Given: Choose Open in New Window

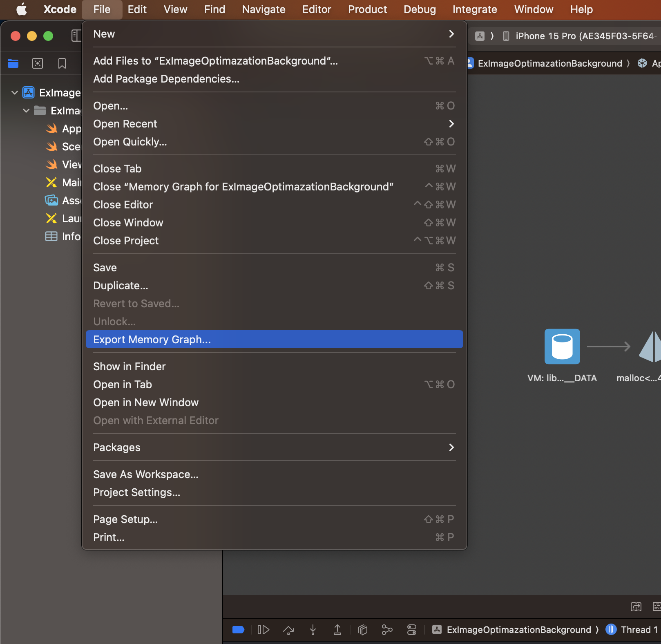Looking at the screenshot, I should [x=274, y=402].
